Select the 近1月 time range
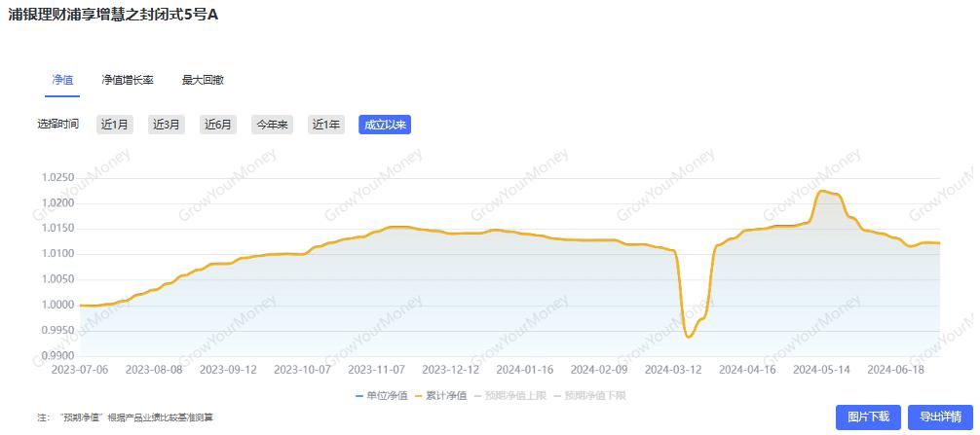The width and height of the screenshot is (980, 435). tap(115, 125)
